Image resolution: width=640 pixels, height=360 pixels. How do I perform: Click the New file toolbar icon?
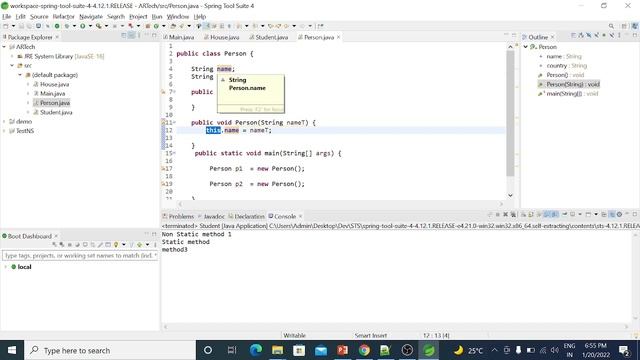5,26
